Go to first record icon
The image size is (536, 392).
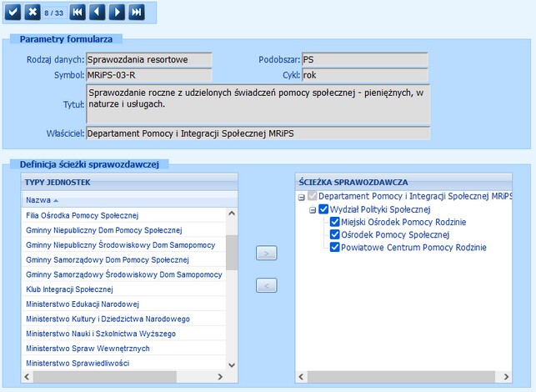(78, 12)
